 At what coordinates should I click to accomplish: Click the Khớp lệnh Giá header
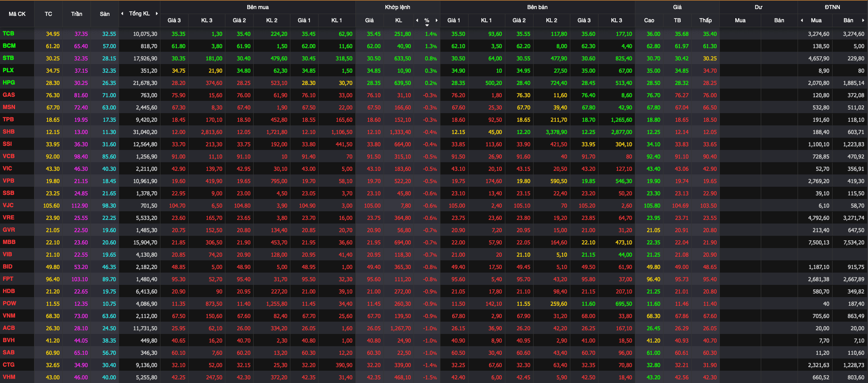369,20
